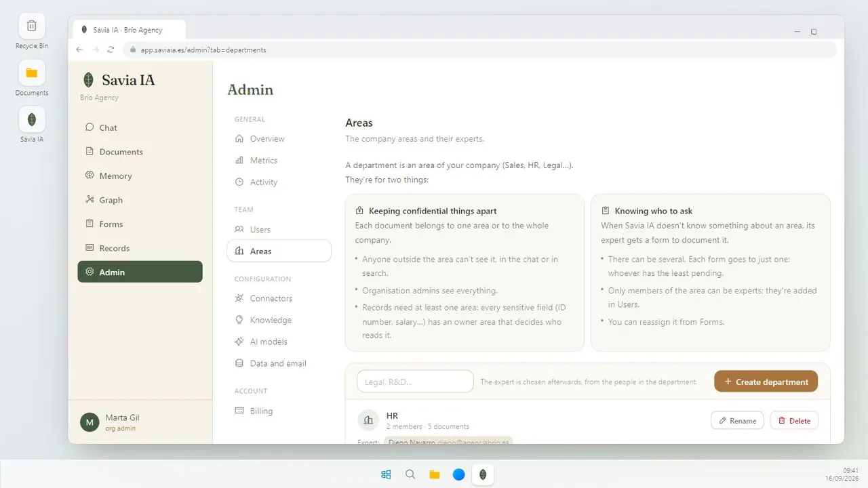Click the HR department building icon

[368, 420]
